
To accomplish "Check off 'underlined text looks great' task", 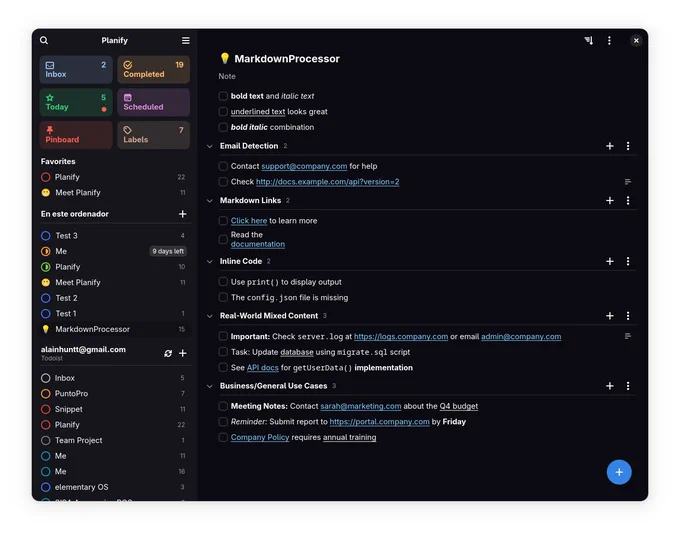I will click(x=223, y=111).
